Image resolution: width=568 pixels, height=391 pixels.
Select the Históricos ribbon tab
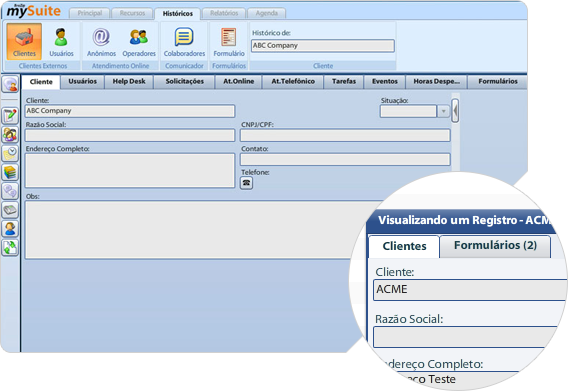coord(178,13)
